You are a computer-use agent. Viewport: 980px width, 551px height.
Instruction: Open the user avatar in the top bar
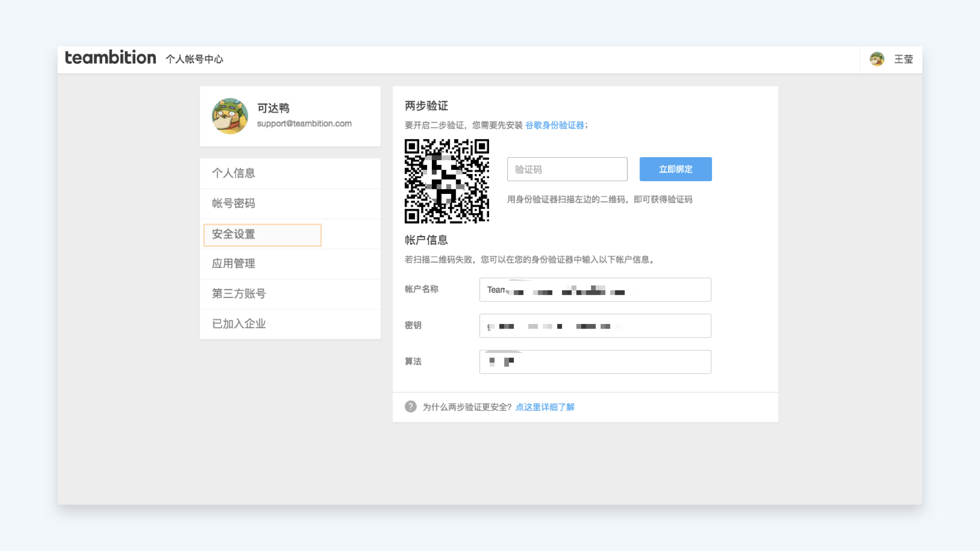coord(877,59)
